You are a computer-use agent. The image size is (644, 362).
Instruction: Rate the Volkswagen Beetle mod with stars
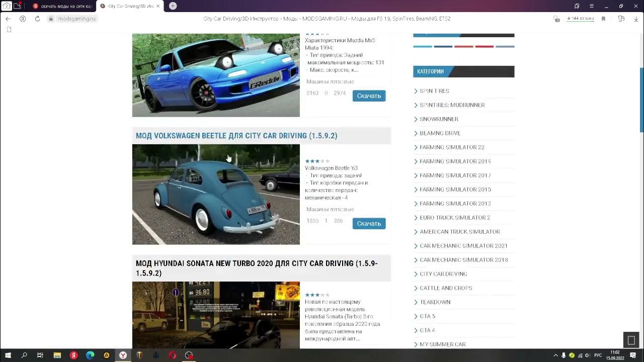[317, 161]
